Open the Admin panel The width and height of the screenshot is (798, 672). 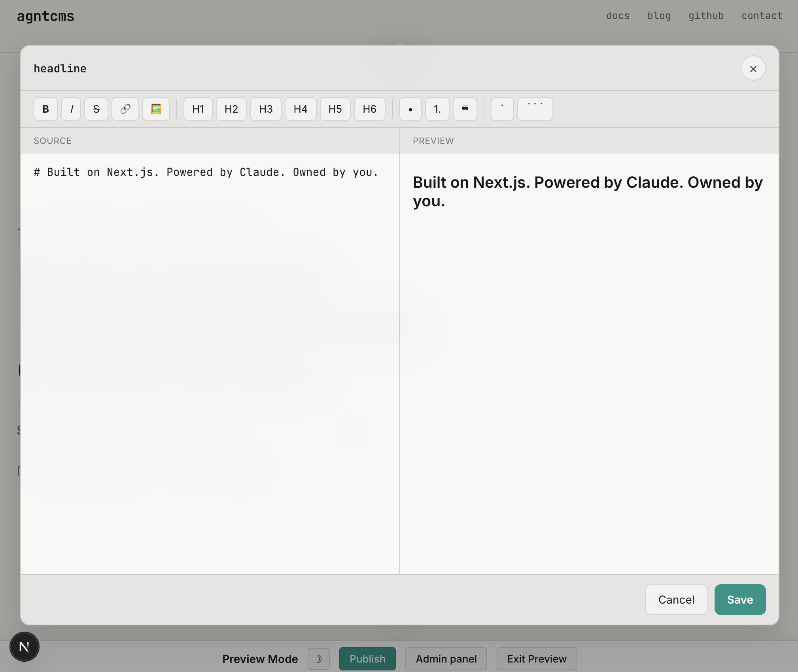pos(446,659)
